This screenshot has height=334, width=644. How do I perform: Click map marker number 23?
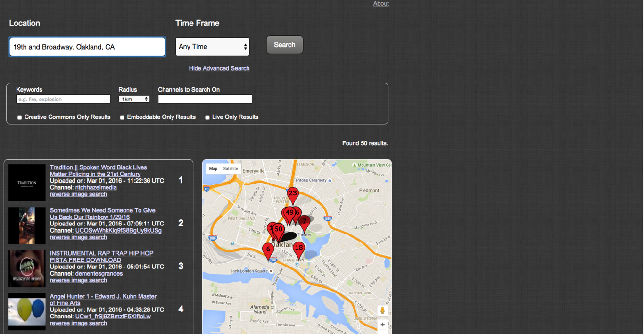293,195
